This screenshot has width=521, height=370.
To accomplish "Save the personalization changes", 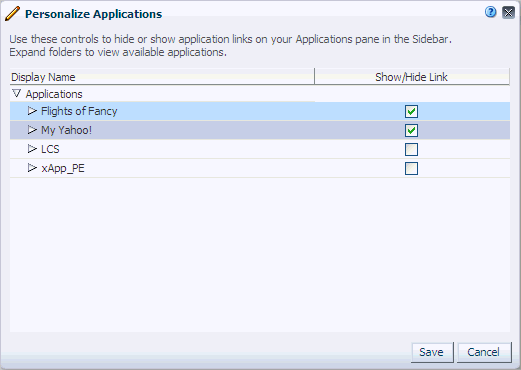I will 432,352.
